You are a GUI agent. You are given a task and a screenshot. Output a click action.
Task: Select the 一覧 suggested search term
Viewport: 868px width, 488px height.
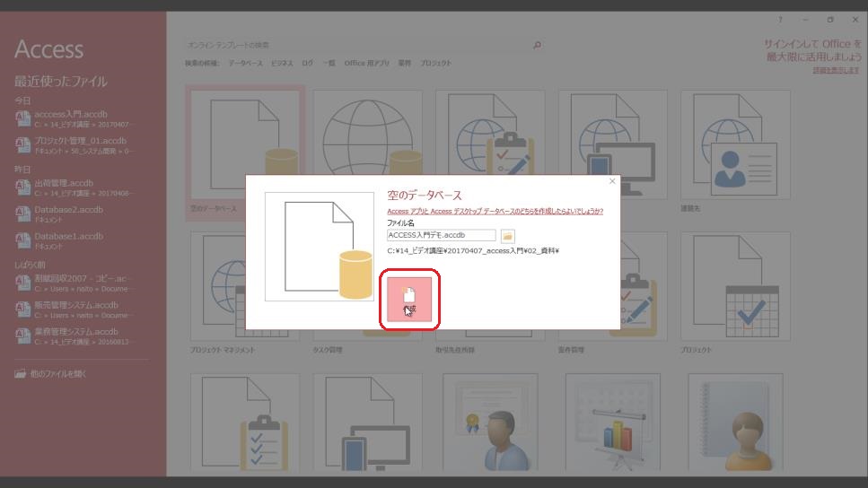(x=329, y=63)
